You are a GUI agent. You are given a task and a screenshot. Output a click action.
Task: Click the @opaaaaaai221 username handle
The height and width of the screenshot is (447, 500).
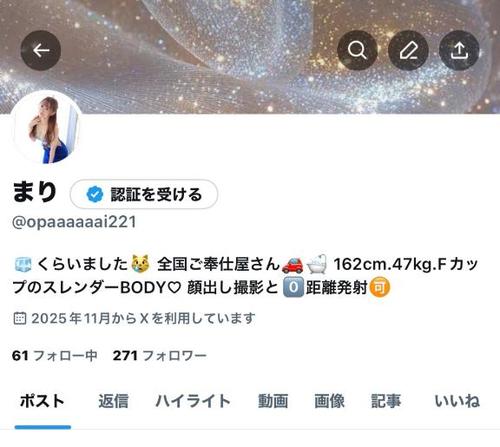tap(74, 222)
